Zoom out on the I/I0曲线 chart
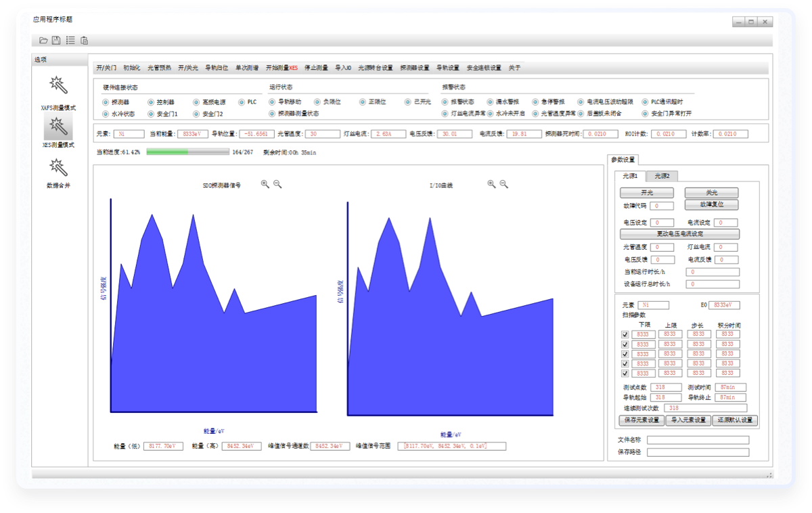Viewport: 812px width, 513px height. click(x=504, y=184)
